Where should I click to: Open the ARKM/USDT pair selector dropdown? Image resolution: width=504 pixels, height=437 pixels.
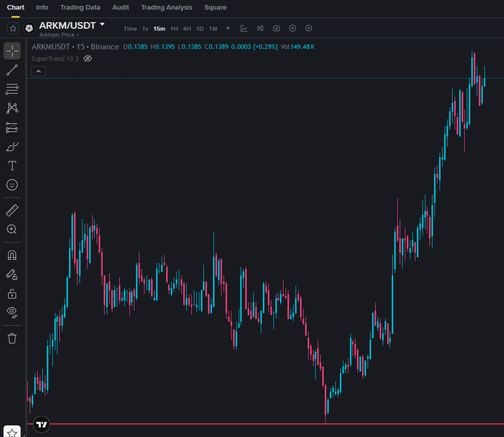102,24
